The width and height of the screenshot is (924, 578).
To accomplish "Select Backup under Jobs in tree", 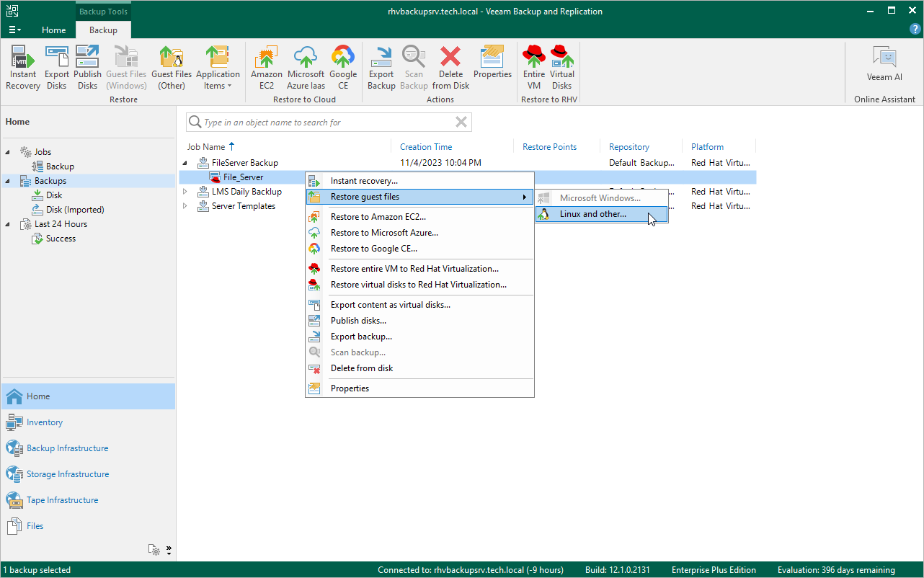I will pos(53,166).
